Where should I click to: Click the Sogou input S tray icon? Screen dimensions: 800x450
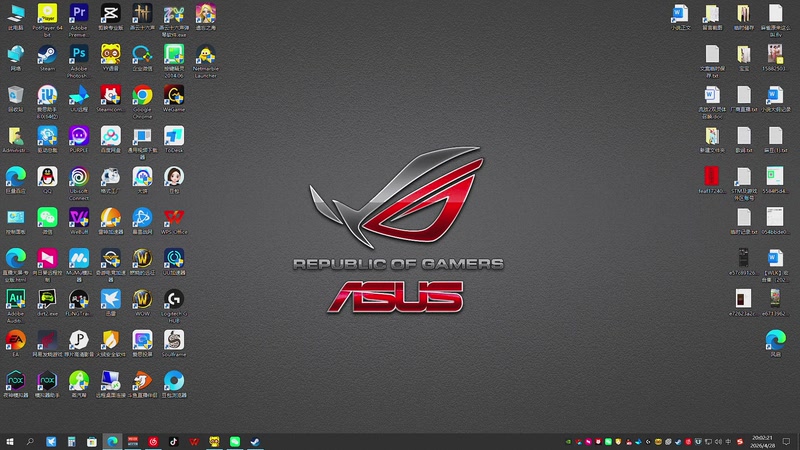point(740,442)
